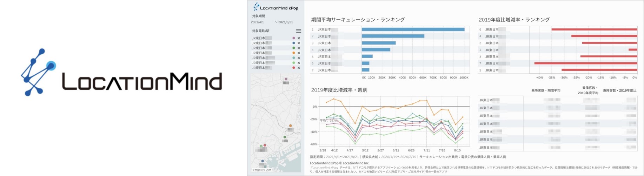
Task: Click the red color dot in station list
Action: [x=294, y=68]
